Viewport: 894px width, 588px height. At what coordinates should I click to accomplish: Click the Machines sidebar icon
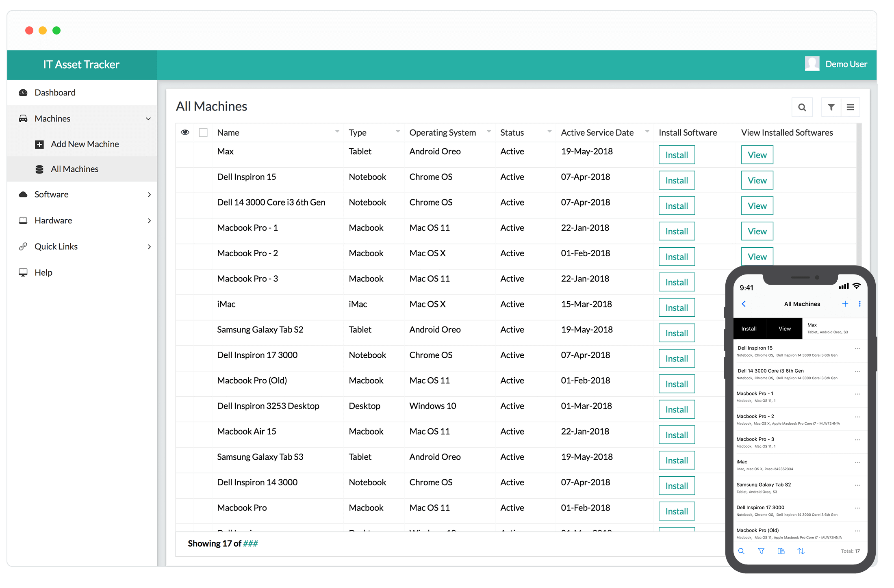[x=23, y=118]
